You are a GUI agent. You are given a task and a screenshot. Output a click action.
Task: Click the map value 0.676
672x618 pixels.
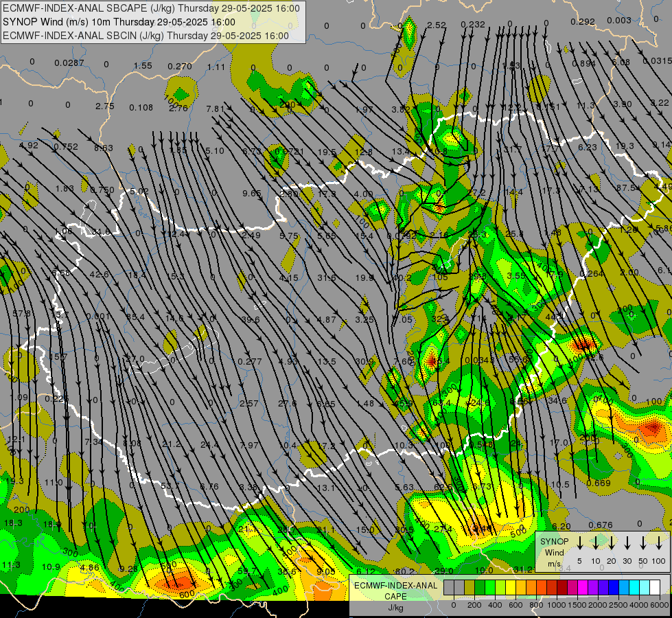coord(601,525)
